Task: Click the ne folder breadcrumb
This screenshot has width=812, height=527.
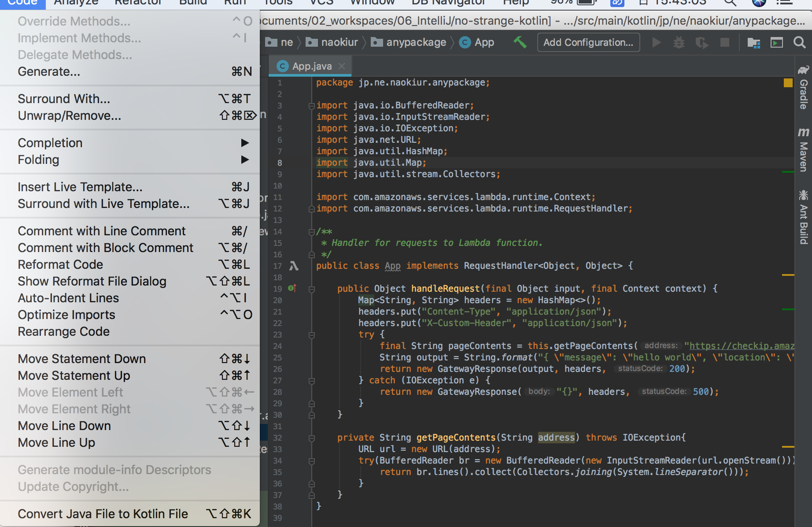Action: click(279, 42)
